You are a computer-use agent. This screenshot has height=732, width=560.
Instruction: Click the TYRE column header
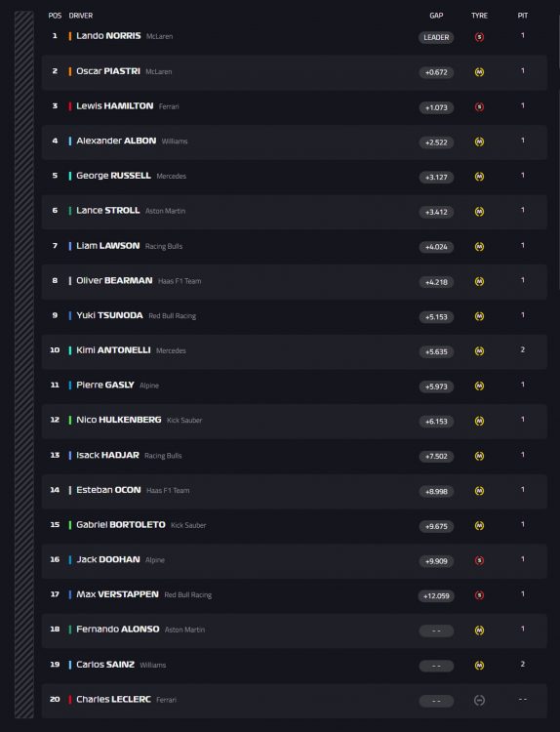pyautogui.click(x=479, y=16)
